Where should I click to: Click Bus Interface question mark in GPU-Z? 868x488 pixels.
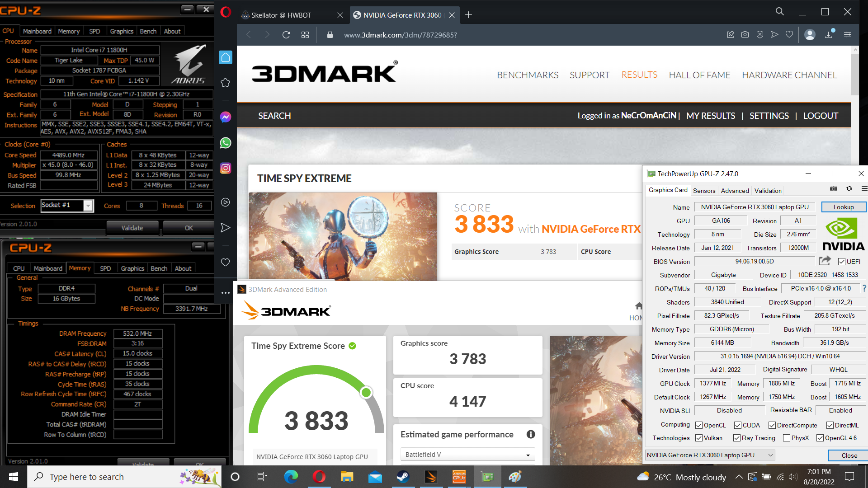coord(864,288)
